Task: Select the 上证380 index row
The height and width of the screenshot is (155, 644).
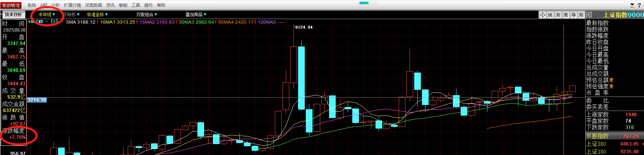Action: pos(614,144)
